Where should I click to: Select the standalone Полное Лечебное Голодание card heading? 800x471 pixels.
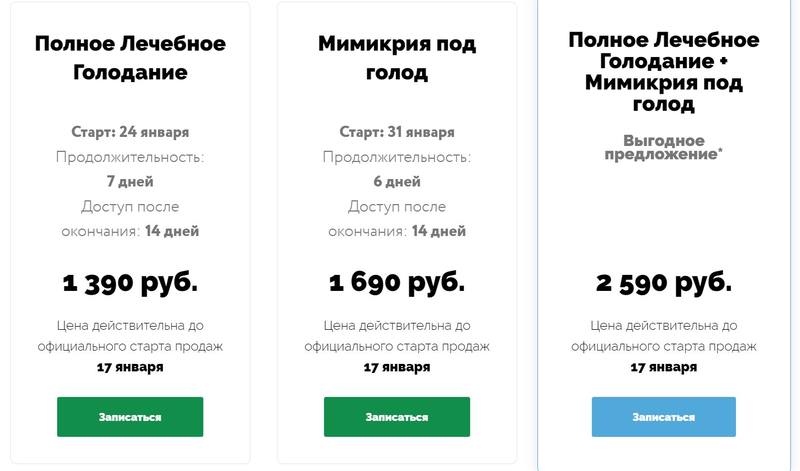130,58
